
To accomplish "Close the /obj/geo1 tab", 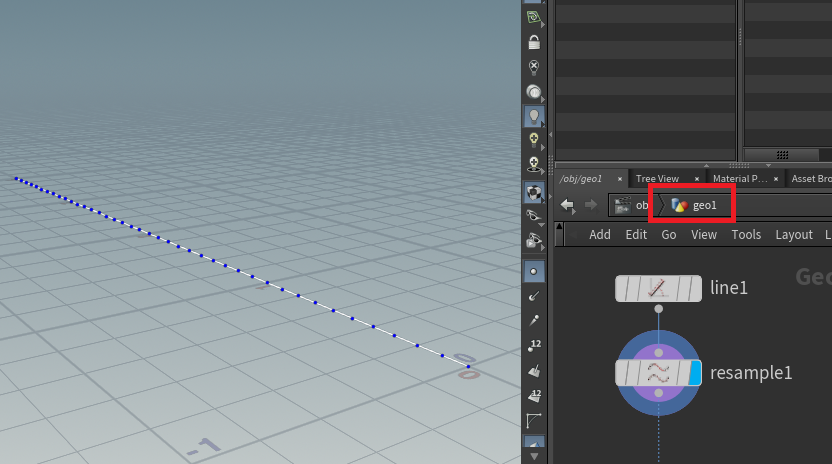I will tap(619, 179).
